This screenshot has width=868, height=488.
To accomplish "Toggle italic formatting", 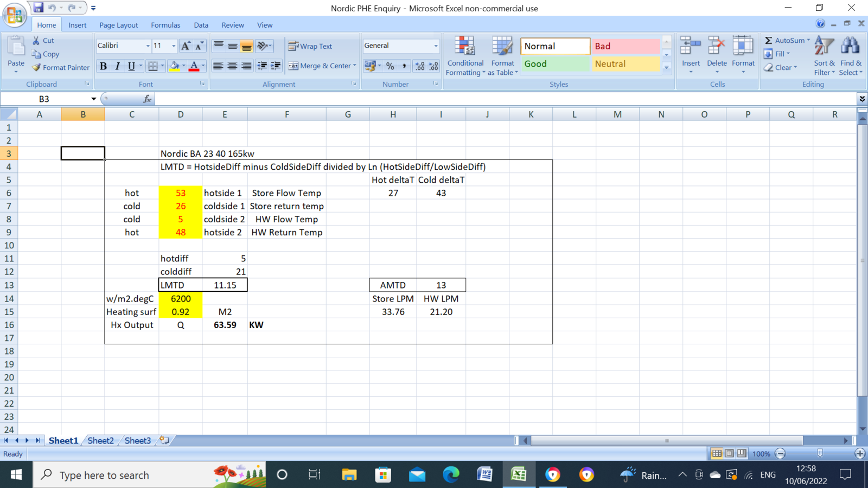I will (117, 66).
